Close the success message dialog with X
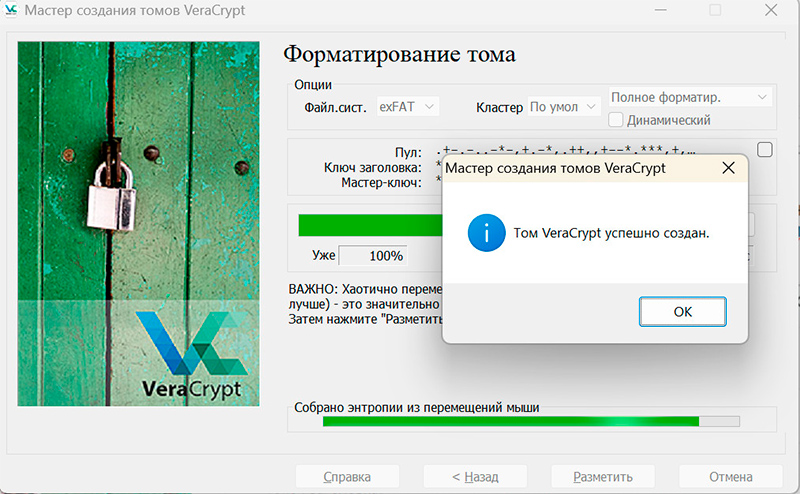Screen dimensions: 800x494 pyautogui.click(x=728, y=169)
